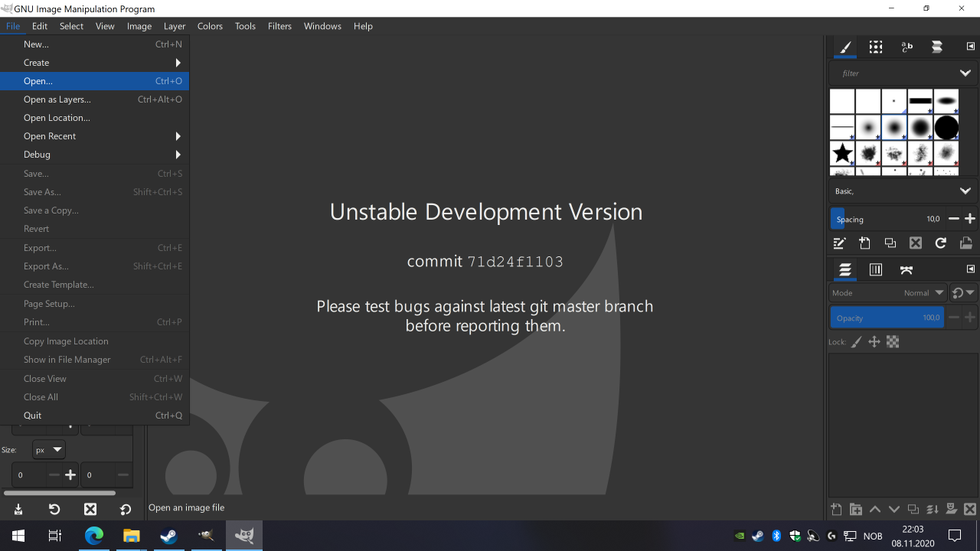
Task: Select the 'New...' entry in File menu
Action: tap(95, 44)
